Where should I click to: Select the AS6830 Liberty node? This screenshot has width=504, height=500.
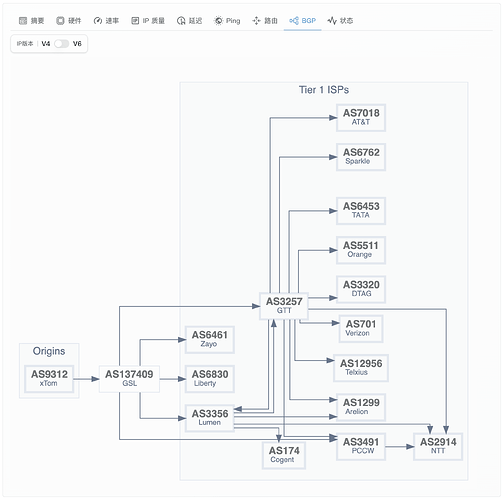210,379
